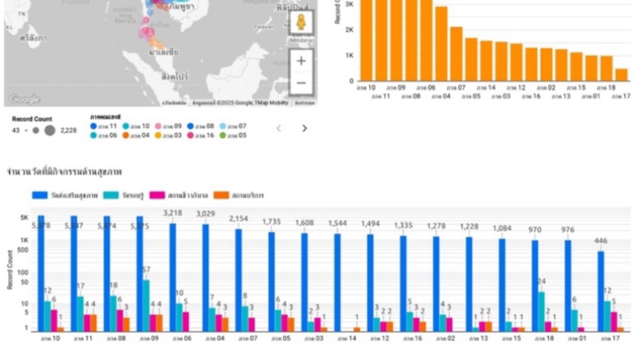Click the Street View pegman icon

[x=302, y=22]
